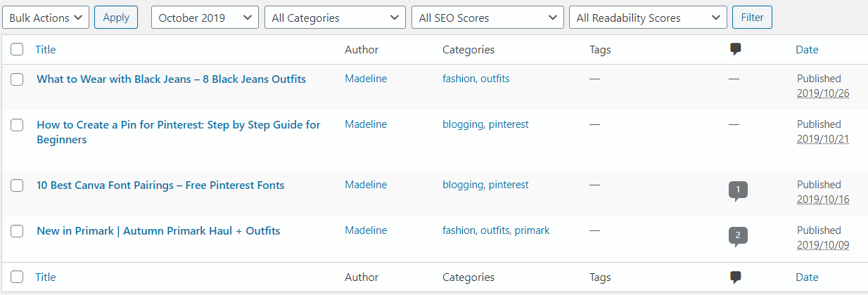Screen dimensions: 868x295
Task: Open the All Categories dropdown
Action: pyautogui.click(x=335, y=18)
